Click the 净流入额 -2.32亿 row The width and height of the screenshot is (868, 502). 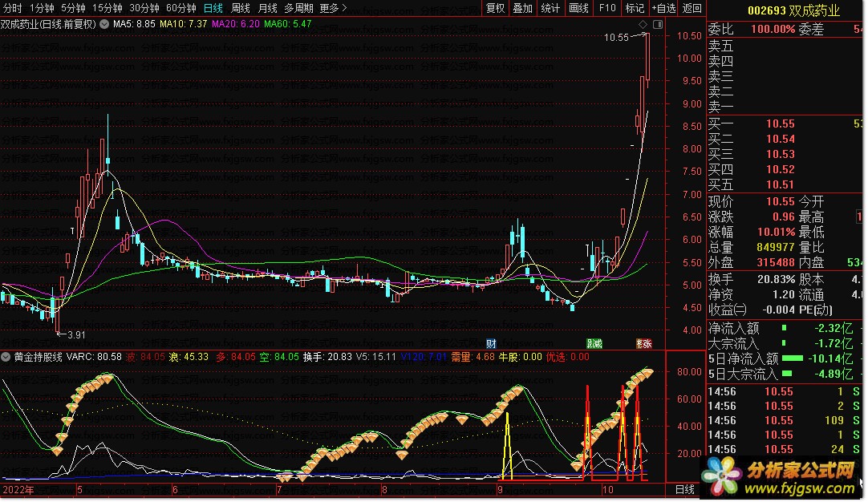tap(785, 328)
